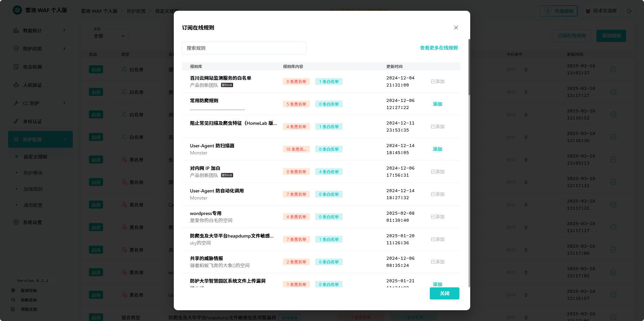
Task: Click 在线规则 tag in bottom table row
Action: [290, 318]
